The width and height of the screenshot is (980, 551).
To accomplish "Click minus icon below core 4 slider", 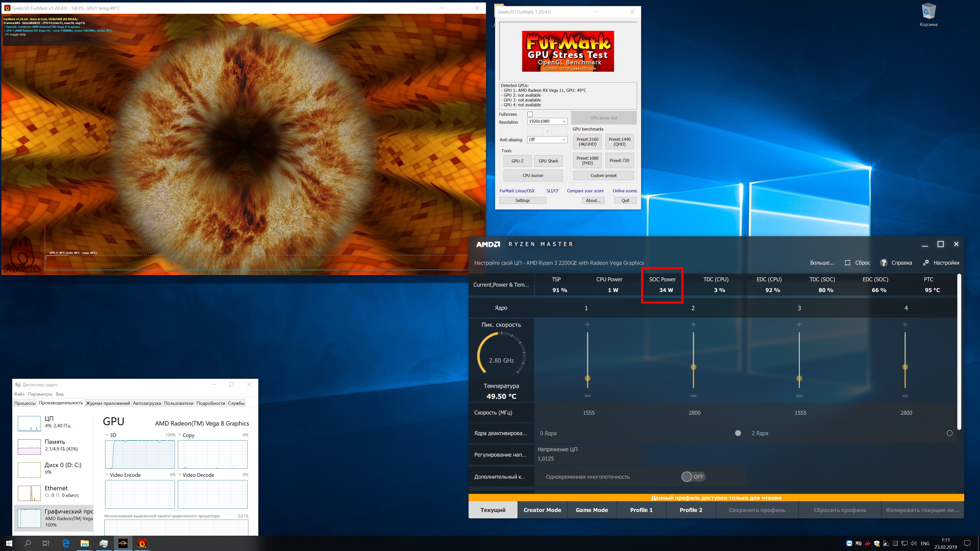I will pyautogui.click(x=905, y=396).
